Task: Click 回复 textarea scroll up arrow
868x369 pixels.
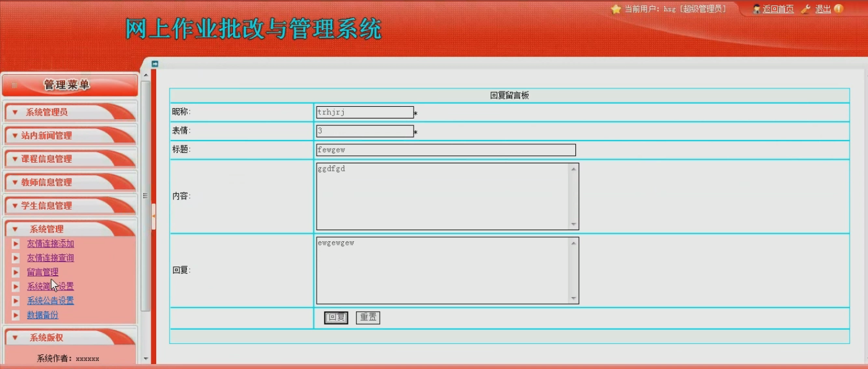Action: tap(574, 243)
